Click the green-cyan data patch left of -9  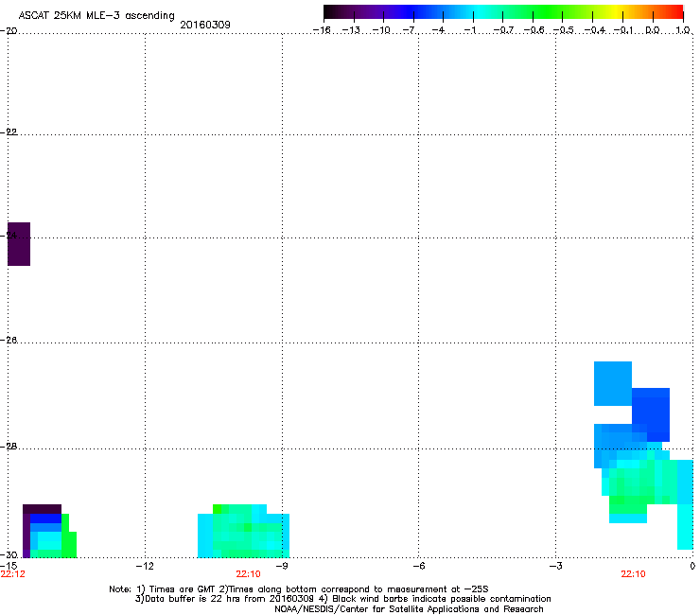point(244,532)
